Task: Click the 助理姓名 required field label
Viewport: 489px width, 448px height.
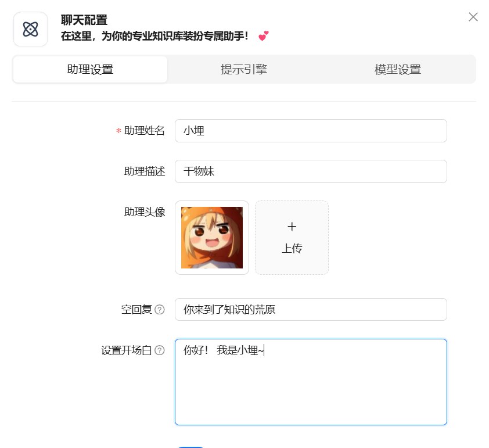Action: coord(144,131)
